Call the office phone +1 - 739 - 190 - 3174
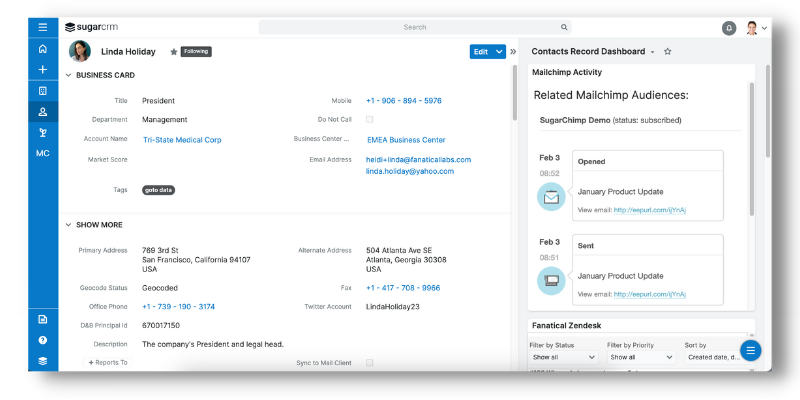Viewport: 800px width, 400px height. 179,307
